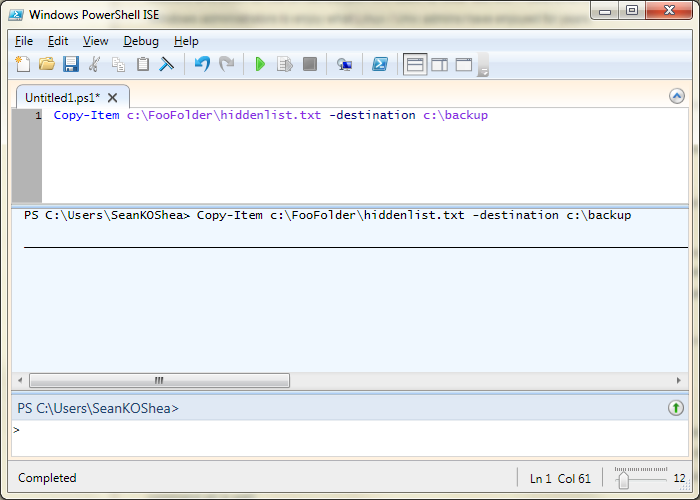
Task: Undo the last edit
Action: pos(202,64)
